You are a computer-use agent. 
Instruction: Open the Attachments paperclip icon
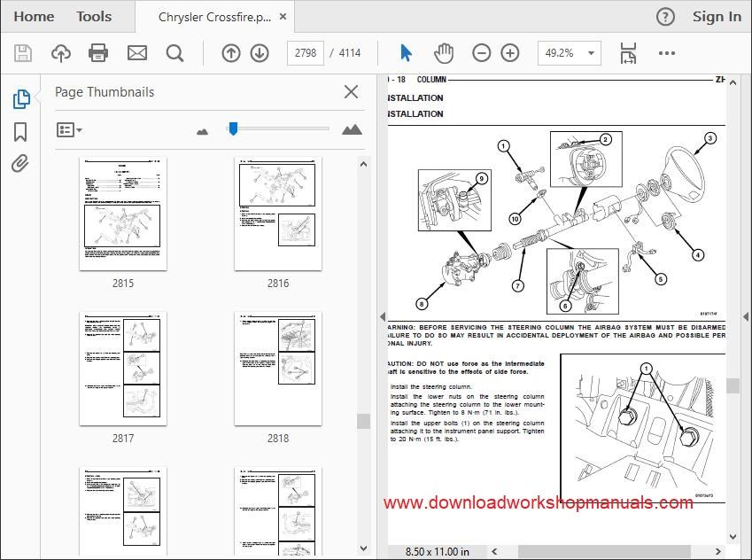pyautogui.click(x=20, y=164)
